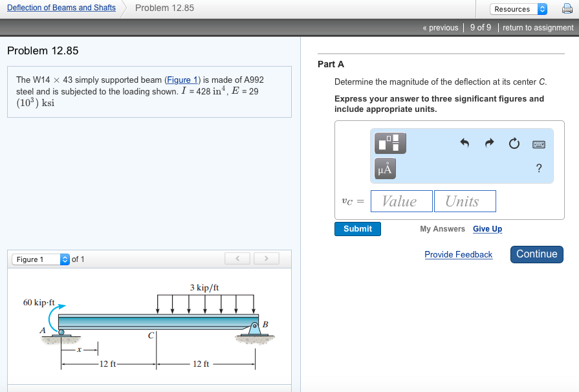Click the Give Up link
This screenshot has width=579, height=392.
[487, 229]
